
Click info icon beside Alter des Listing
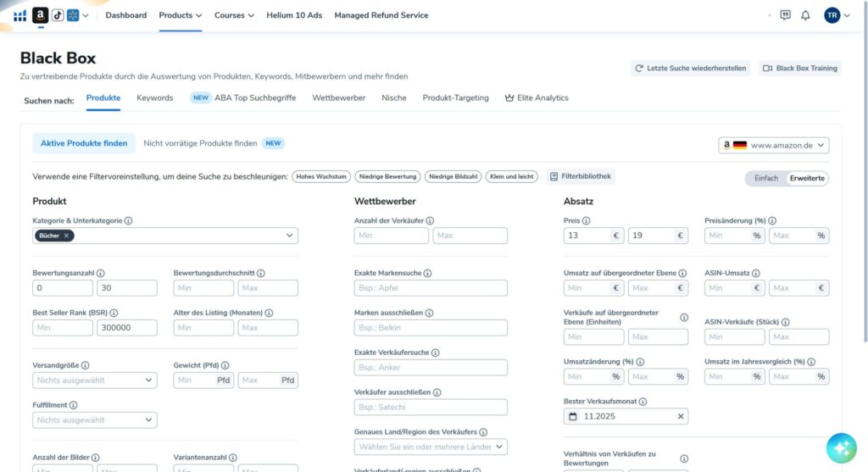[x=269, y=314]
